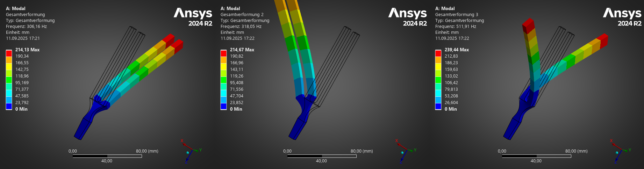Select the red 214,13 Max legend swatch

pyautogui.click(x=9, y=53)
